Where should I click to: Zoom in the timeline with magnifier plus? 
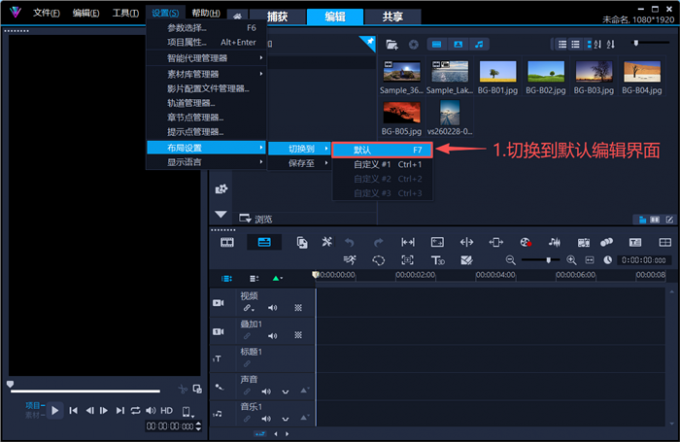click(x=571, y=260)
